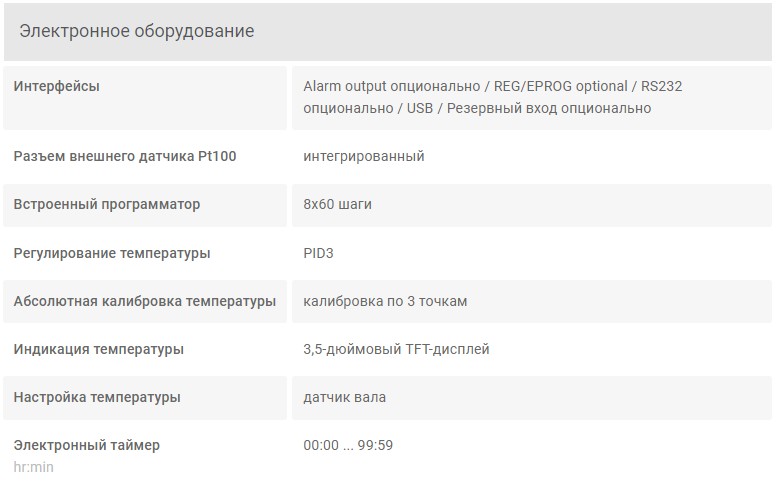Click the 3,5-дюймовый TFT-дисплей value
The height and width of the screenshot is (493, 777).
[x=396, y=349]
